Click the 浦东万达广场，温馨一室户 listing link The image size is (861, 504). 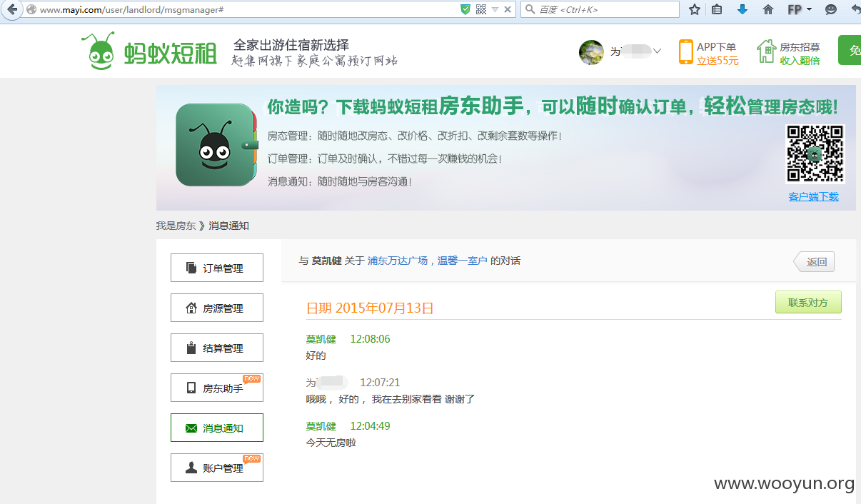427,261
